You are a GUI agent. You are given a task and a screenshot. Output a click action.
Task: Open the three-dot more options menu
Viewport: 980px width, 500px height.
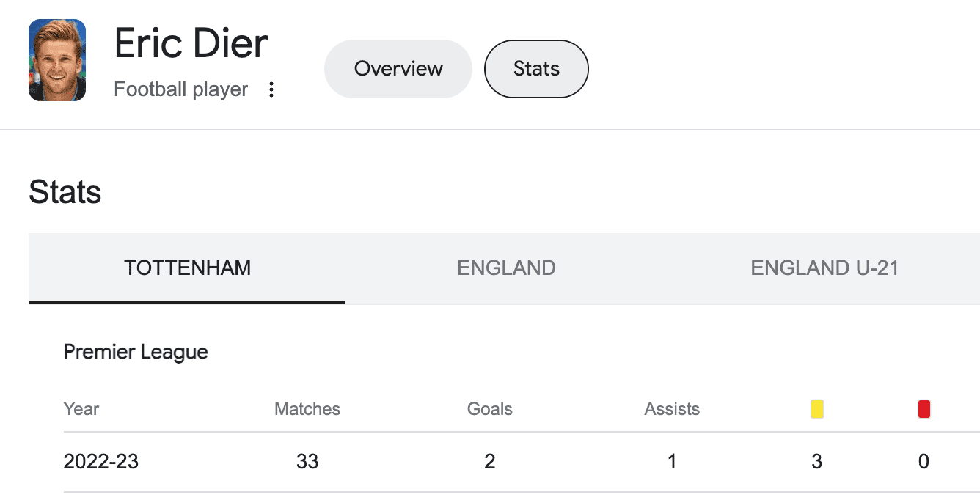(x=271, y=89)
